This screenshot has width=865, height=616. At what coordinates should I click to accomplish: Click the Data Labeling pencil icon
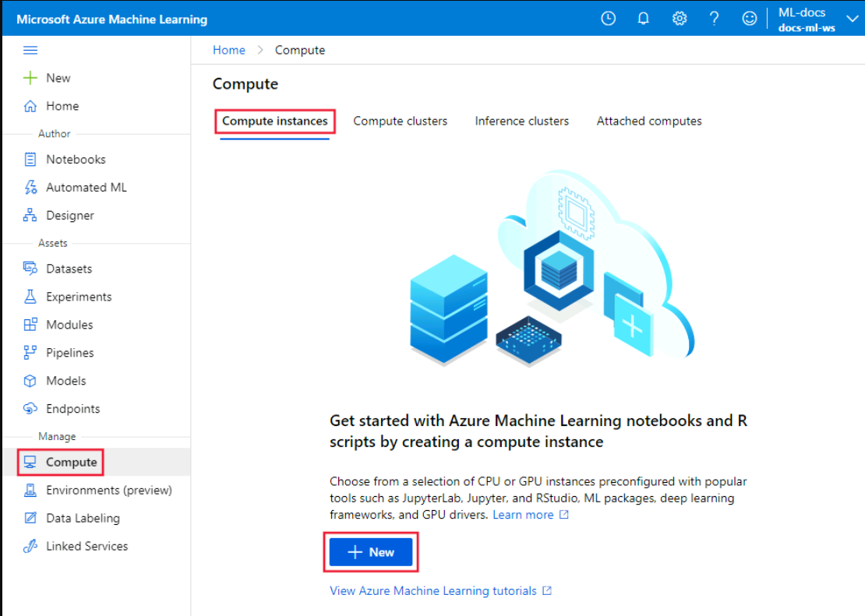[x=30, y=518]
